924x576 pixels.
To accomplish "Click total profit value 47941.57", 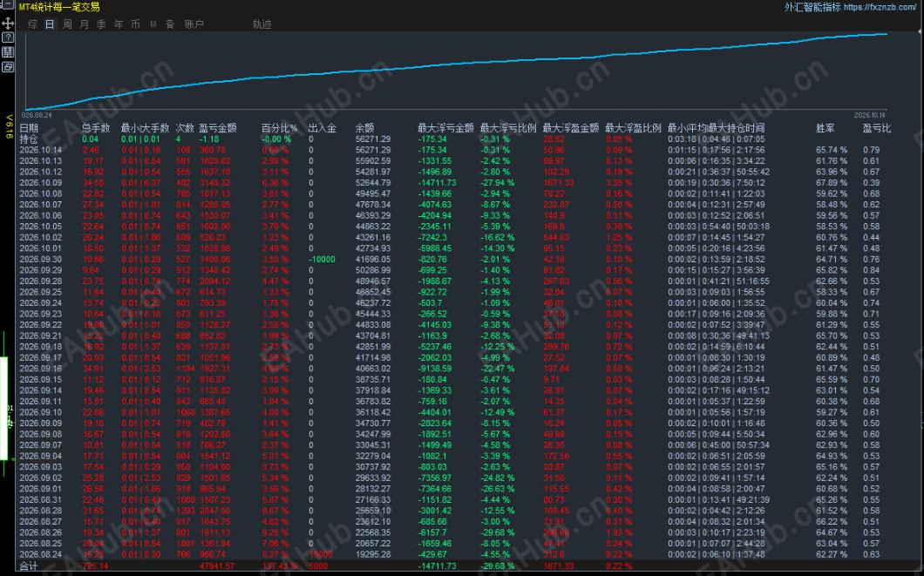I will [x=217, y=566].
